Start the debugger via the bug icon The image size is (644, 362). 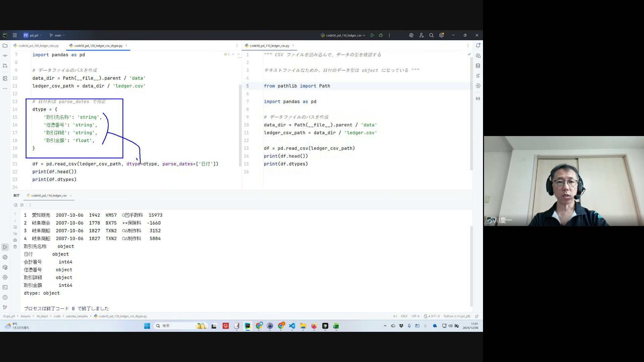[381, 35]
